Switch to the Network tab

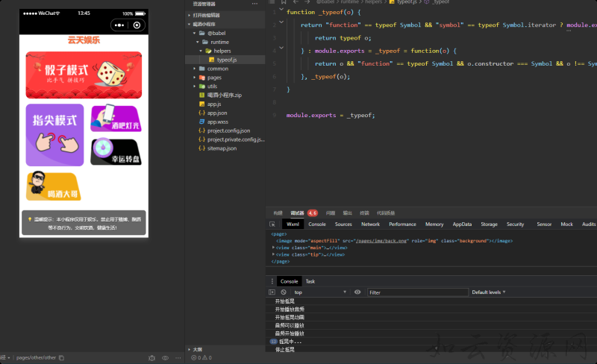(x=370, y=224)
